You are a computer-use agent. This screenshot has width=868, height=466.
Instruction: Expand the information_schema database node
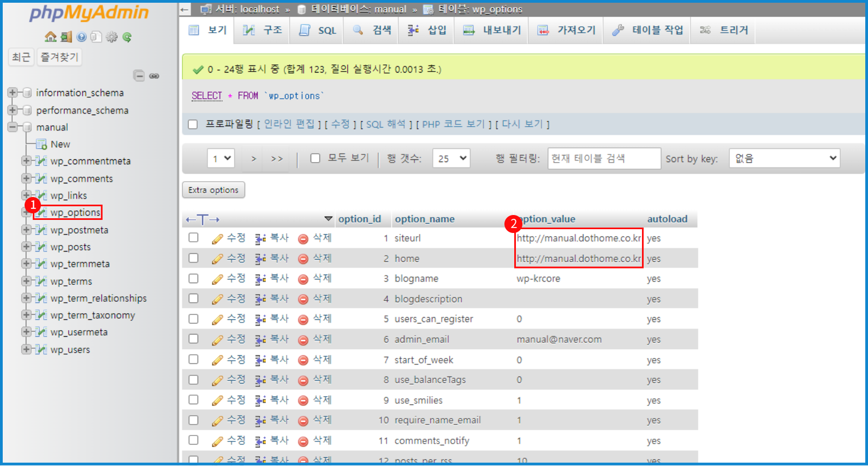click(12, 93)
